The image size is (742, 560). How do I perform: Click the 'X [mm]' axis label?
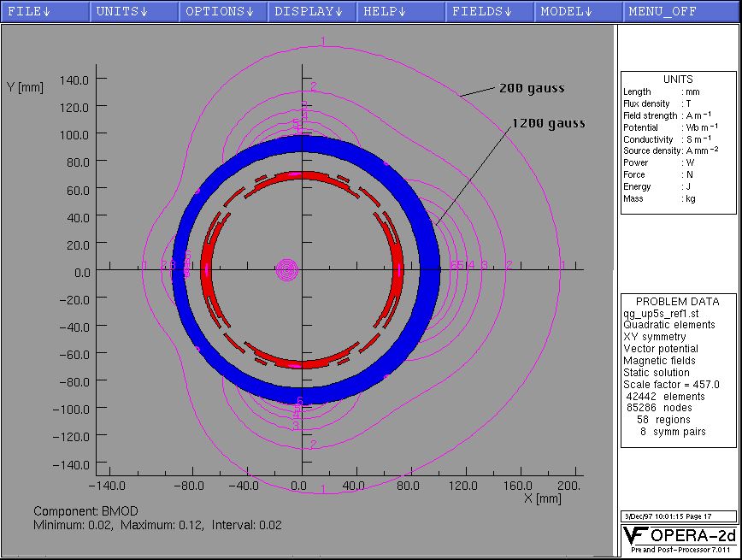tap(542, 498)
